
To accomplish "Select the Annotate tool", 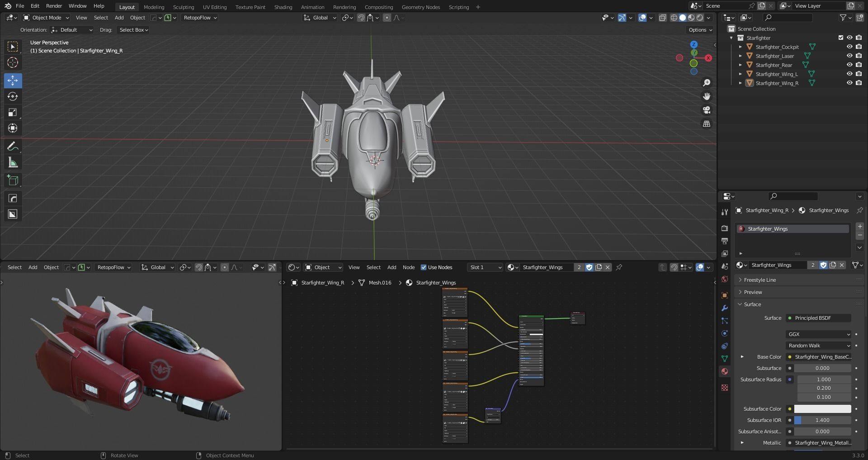I will [13, 147].
